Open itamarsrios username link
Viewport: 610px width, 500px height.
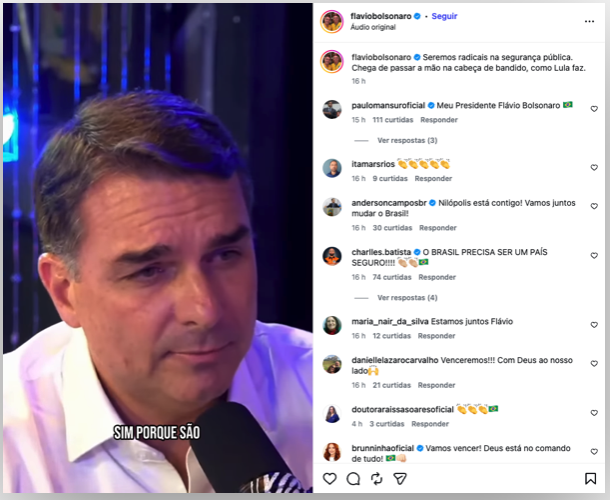(373, 163)
